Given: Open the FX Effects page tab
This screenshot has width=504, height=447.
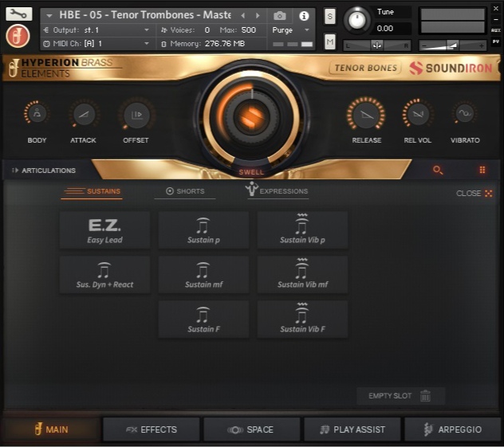Looking at the screenshot, I should pos(152,429).
